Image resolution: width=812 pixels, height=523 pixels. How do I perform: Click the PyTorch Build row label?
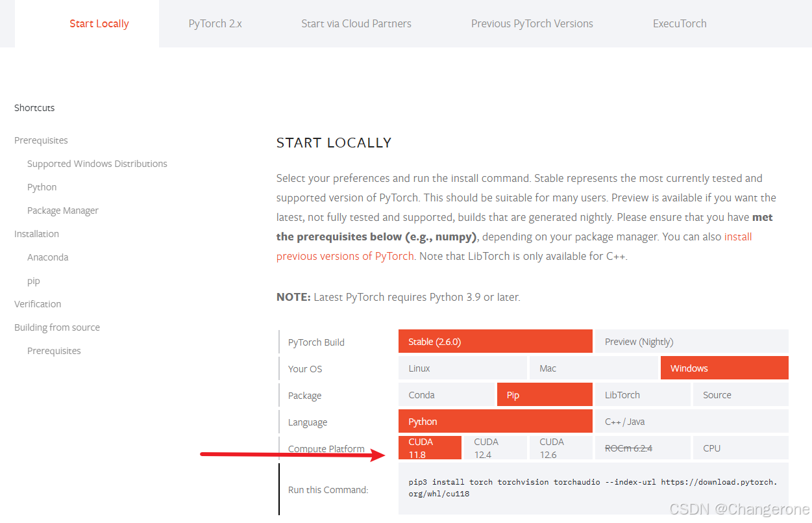[316, 342]
